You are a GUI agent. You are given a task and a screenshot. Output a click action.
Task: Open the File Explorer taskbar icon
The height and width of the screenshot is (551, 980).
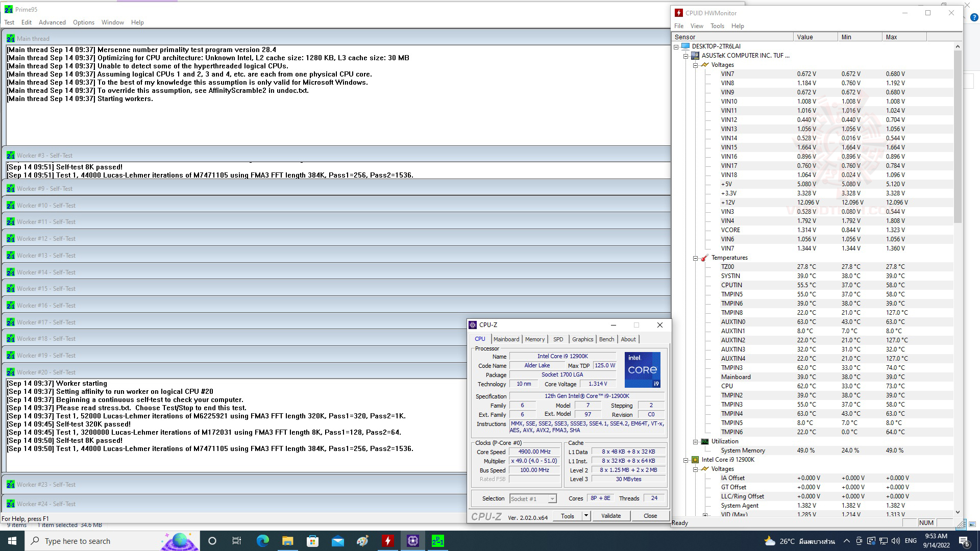[x=287, y=541]
